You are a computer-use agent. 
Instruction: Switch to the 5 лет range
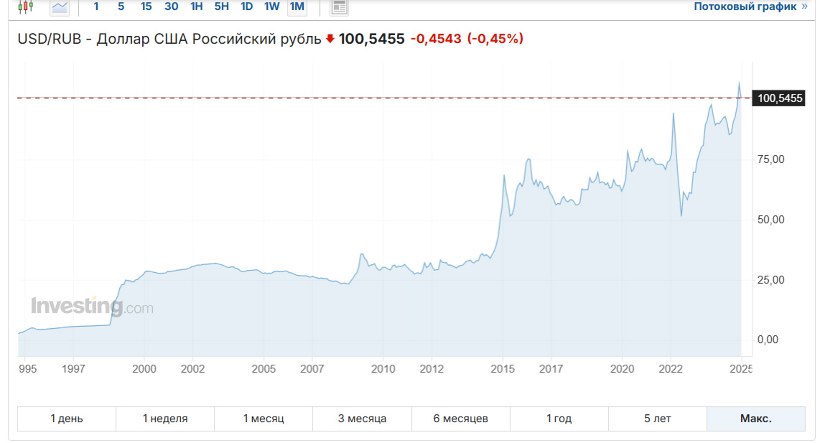657,418
